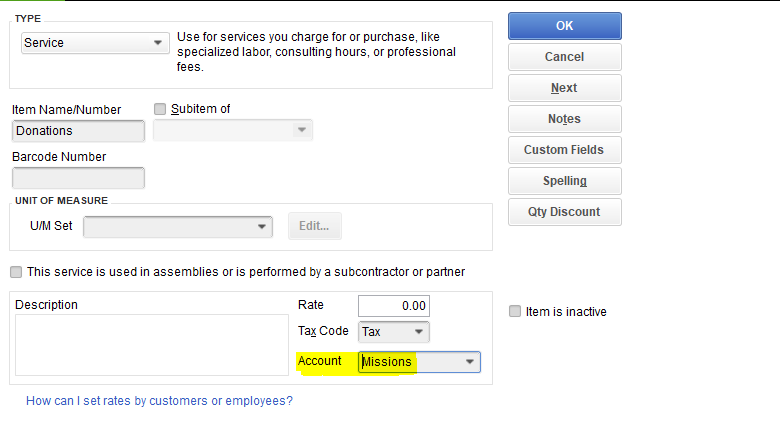Open the Account dropdown arrow
The height and width of the screenshot is (446, 780).
click(469, 362)
